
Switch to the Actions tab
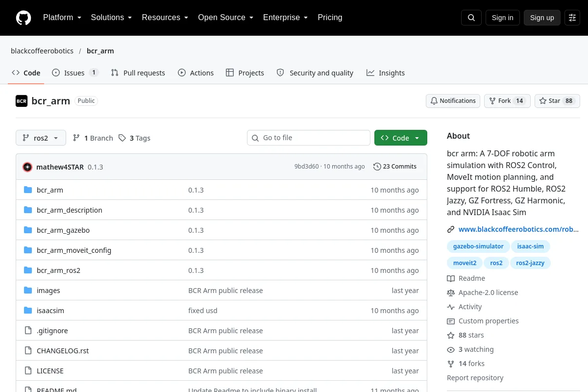(x=196, y=73)
